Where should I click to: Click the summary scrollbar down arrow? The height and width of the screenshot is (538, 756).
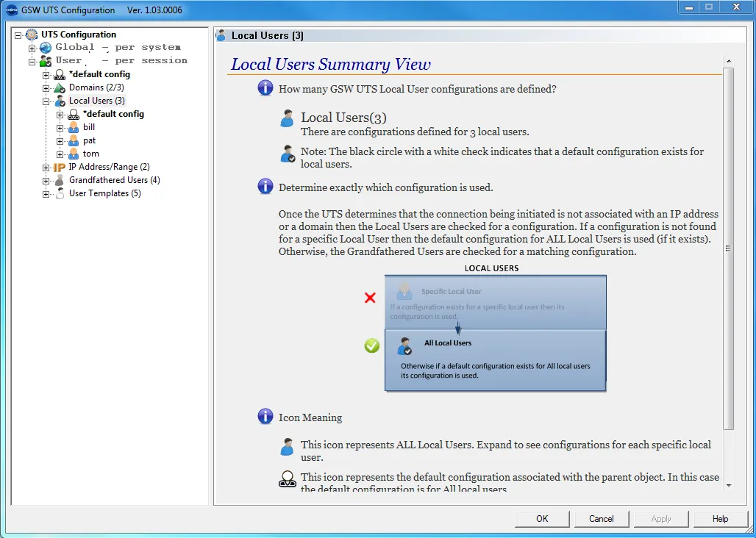[x=729, y=486]
